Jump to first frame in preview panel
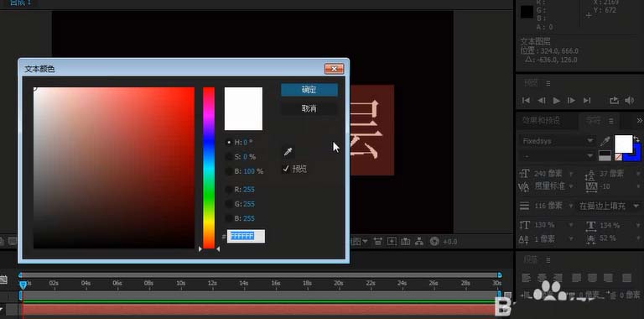Screen dimensions: 644x319 tap(526, 100)
